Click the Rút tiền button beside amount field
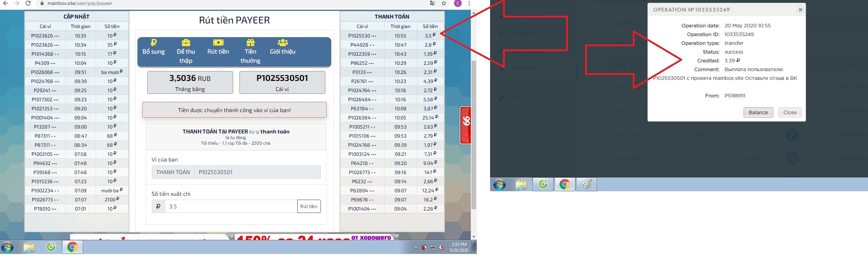 309,206
